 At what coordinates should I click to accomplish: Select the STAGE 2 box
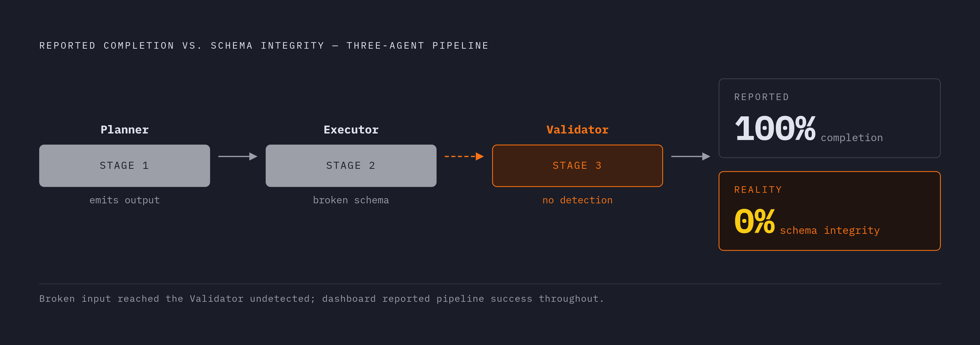351,166
